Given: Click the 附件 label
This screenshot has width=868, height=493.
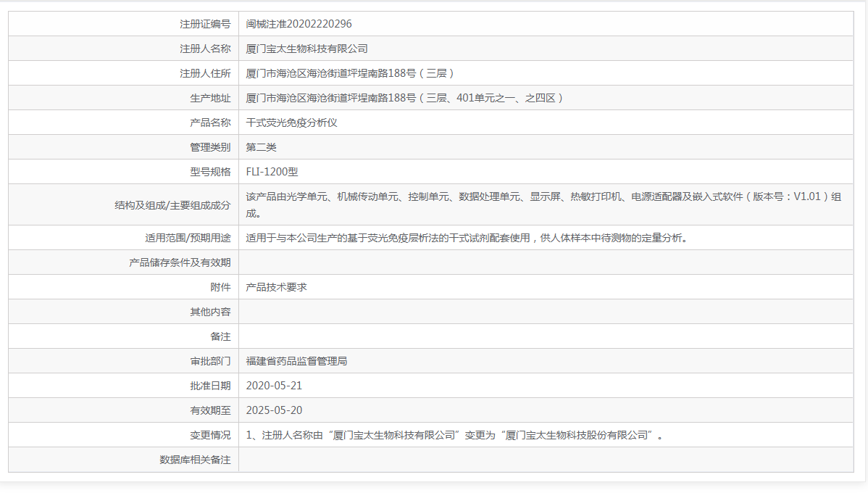Looking at the screenshot, I should pyautogui.click(x=220, y=287).
